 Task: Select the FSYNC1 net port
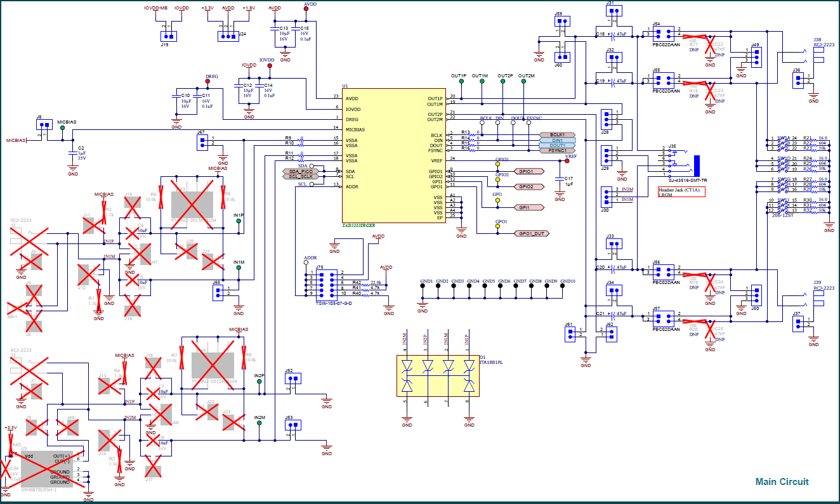point(557,150)
